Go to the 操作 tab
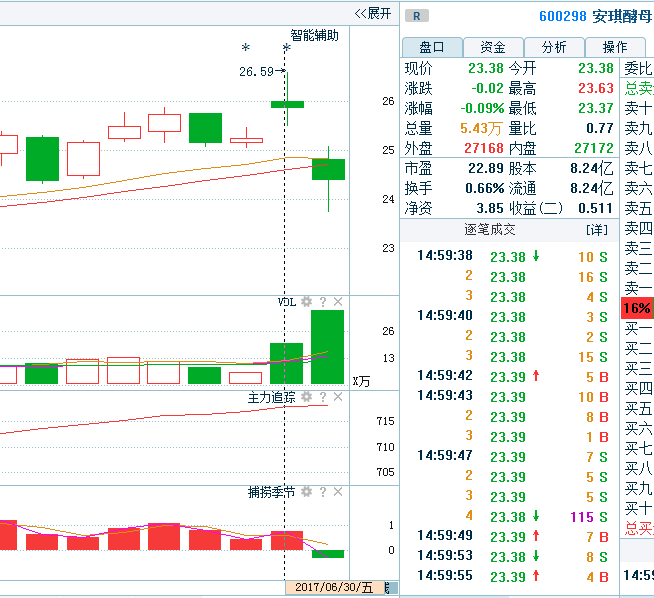 614,47
